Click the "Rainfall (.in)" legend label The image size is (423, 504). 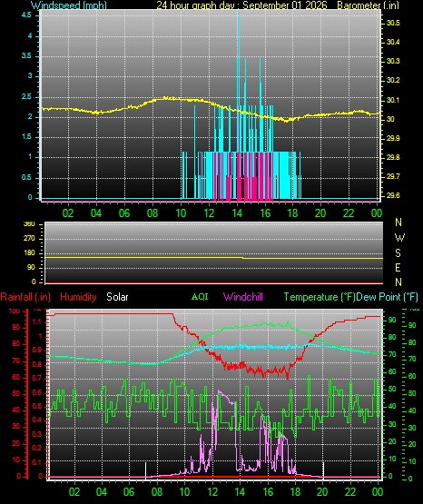pyautogui.click(x=25, y=297)
